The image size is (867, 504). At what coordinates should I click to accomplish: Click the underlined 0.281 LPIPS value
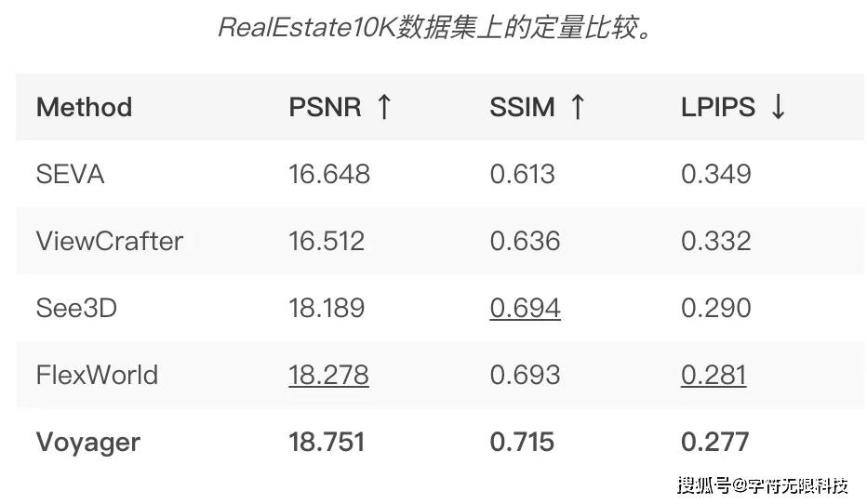click(x=714, y=376)
